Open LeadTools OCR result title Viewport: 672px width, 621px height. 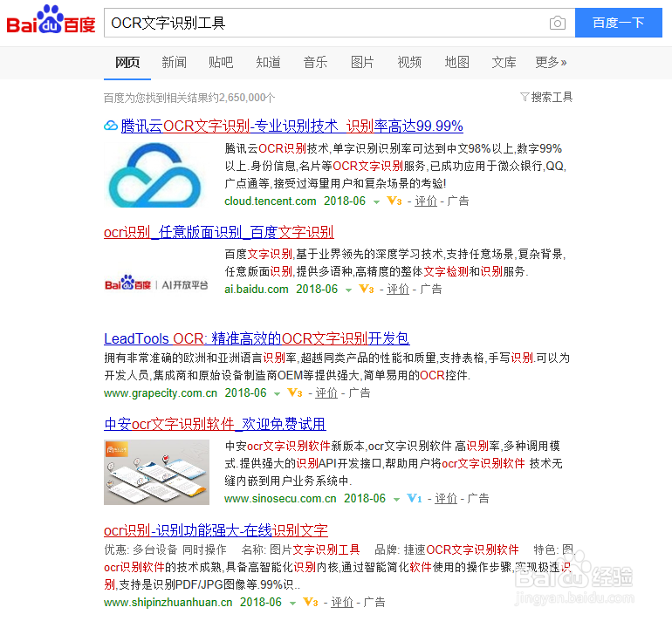257,338
